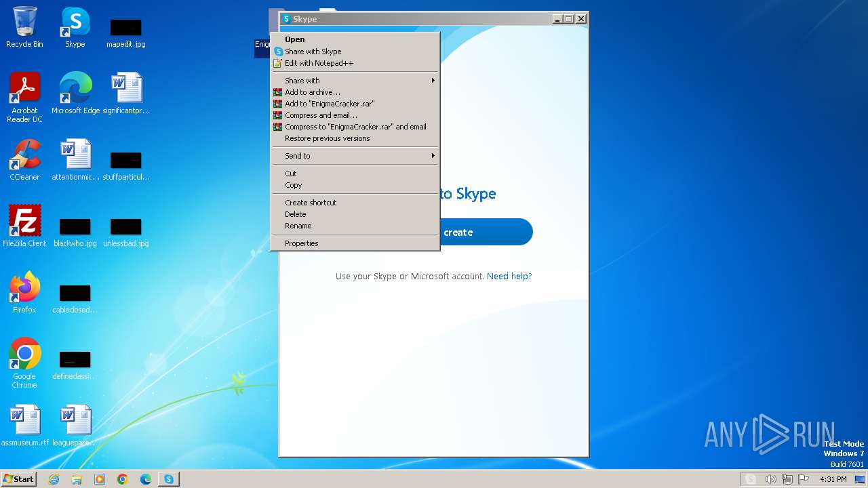Click the Skype tray icon
Screen dimensions: 868x488
(751, 479)
